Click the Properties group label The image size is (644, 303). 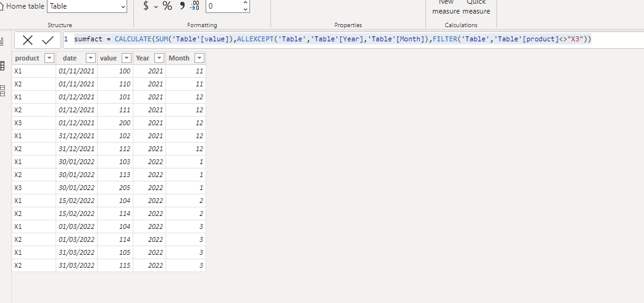(348, 25)
